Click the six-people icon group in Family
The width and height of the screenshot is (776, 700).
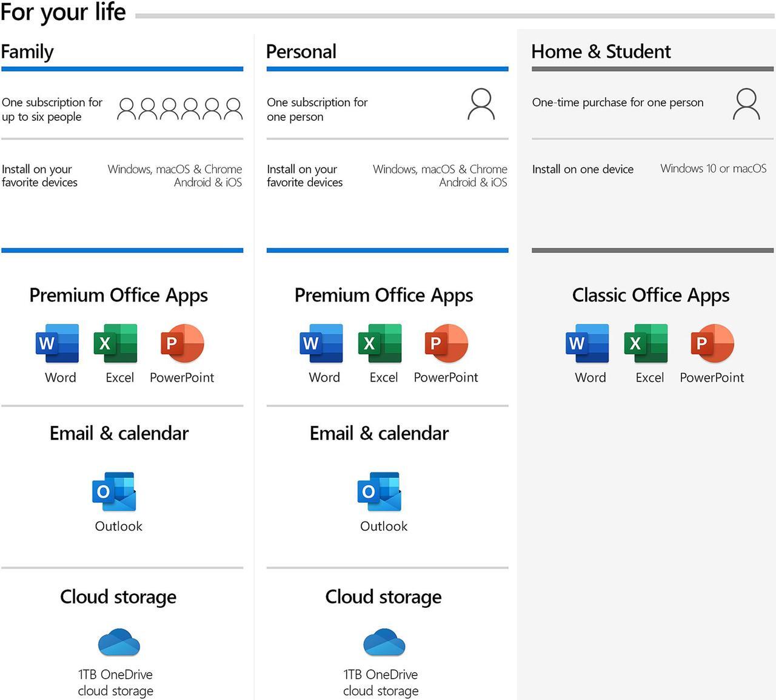[x=180, y=109]
